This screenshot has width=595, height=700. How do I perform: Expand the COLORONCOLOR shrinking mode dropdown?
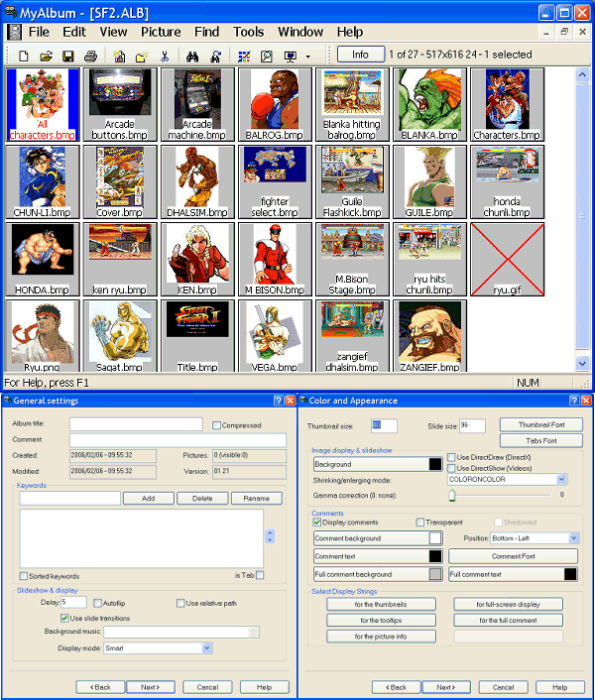pyautogui.click(x=561, y=479)
